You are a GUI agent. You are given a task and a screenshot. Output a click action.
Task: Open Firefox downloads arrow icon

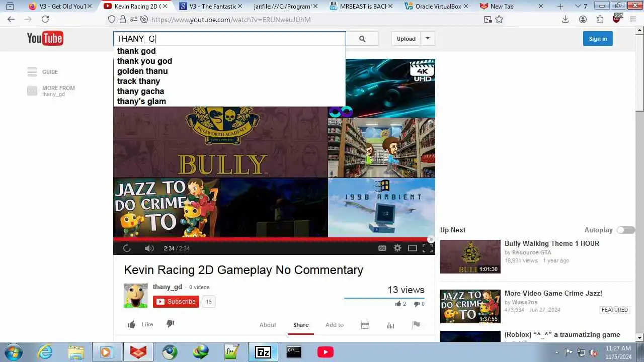click(565, 19)
